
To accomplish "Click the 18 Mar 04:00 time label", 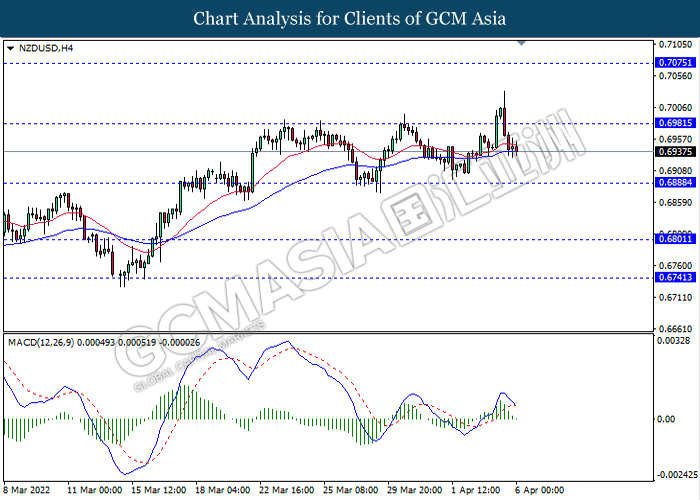I will pos(223,490).
